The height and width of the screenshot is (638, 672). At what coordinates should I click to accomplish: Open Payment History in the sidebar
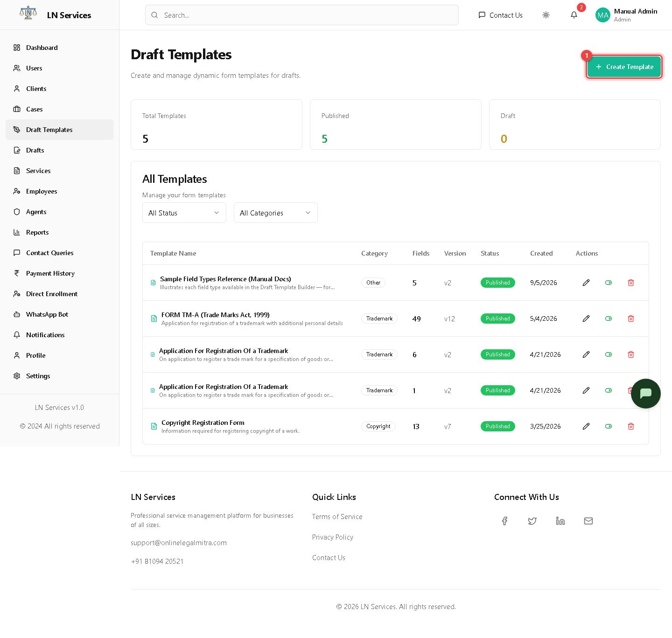59,273
